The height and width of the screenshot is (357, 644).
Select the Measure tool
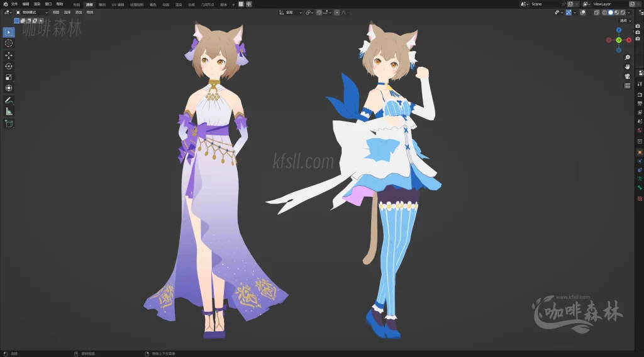(9, 111)
